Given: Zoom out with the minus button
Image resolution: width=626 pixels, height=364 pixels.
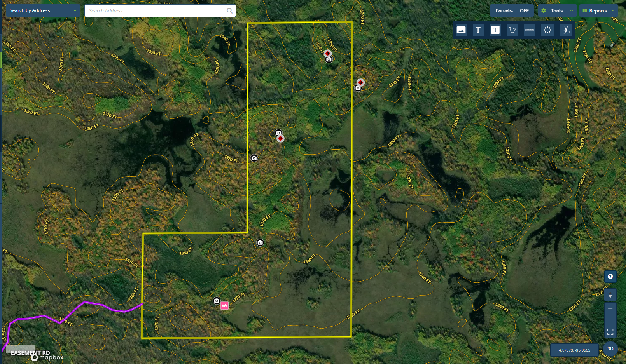Looking at the screenshot, I should click(x=610, y=320).
